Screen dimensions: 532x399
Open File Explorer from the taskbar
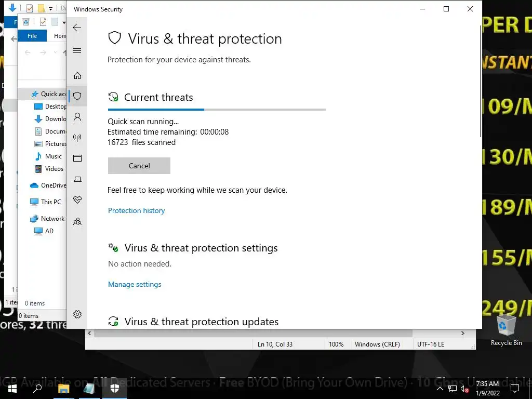click(63, 389)
